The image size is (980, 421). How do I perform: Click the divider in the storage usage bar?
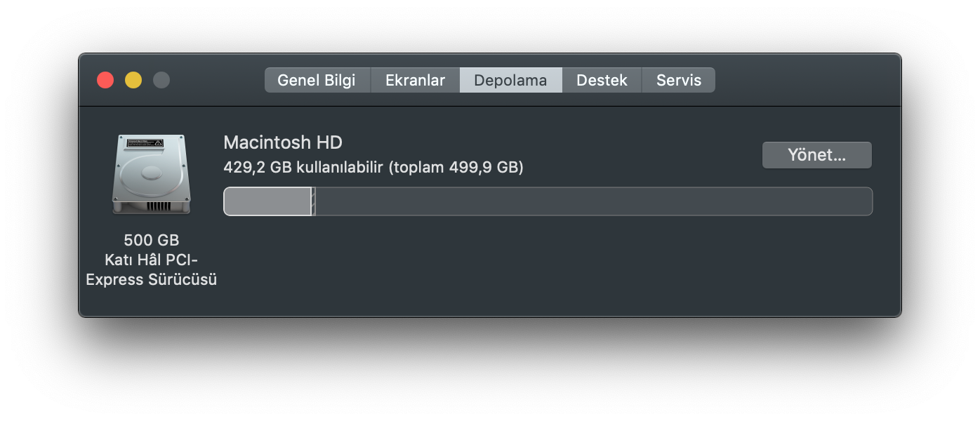coord(314,201)
